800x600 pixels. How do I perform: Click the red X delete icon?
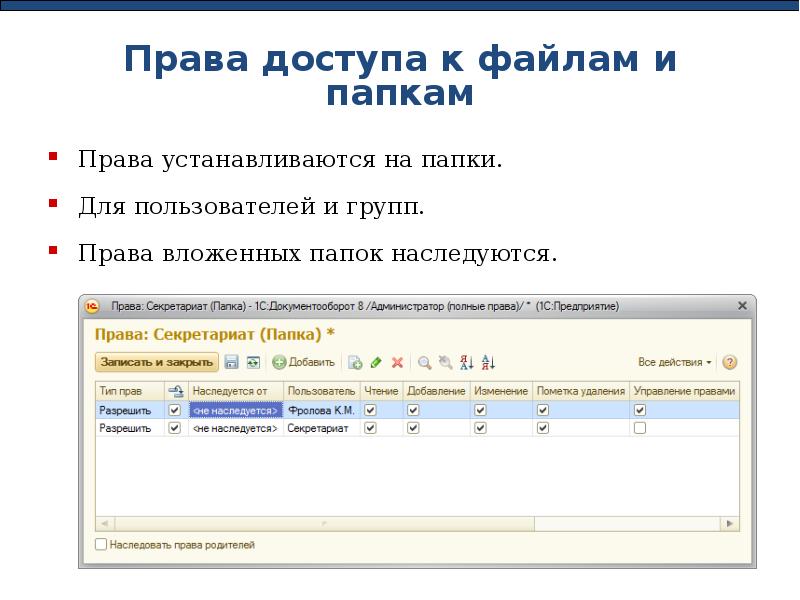click(x=397, y=362)
